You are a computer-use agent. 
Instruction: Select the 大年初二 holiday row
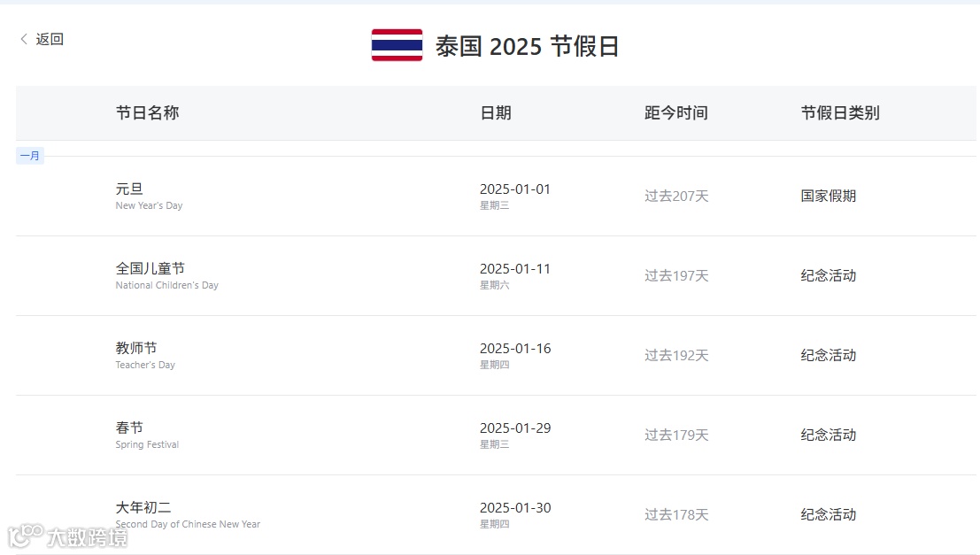(x=143, y=507)
